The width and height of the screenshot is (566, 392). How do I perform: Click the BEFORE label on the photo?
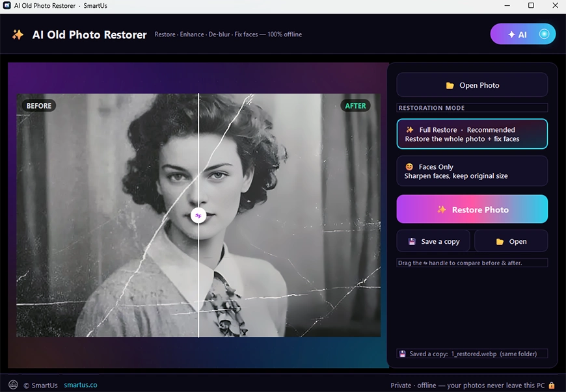point(39,106)
